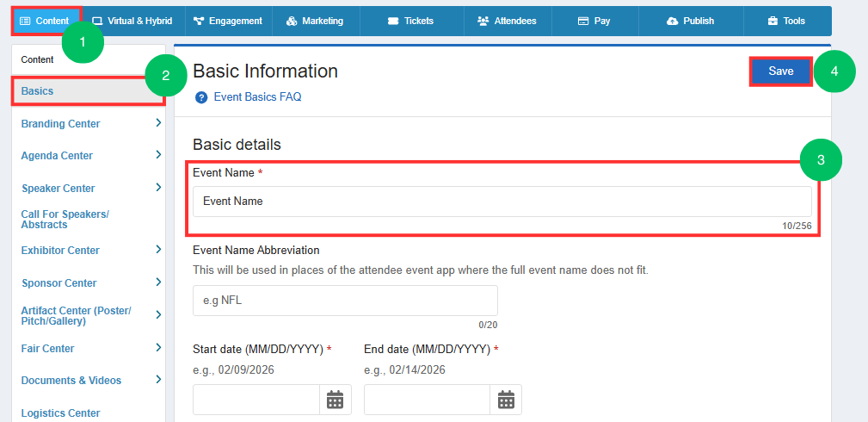Expand the Sponsor Center chevron
Screen dimensions: 868x422
(158, 282)
